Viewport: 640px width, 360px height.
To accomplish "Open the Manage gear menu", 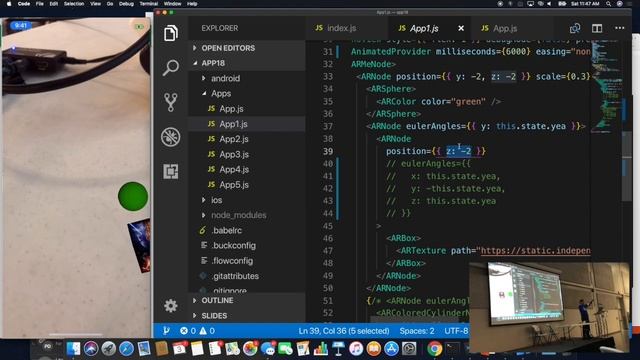I will (171, 306).
